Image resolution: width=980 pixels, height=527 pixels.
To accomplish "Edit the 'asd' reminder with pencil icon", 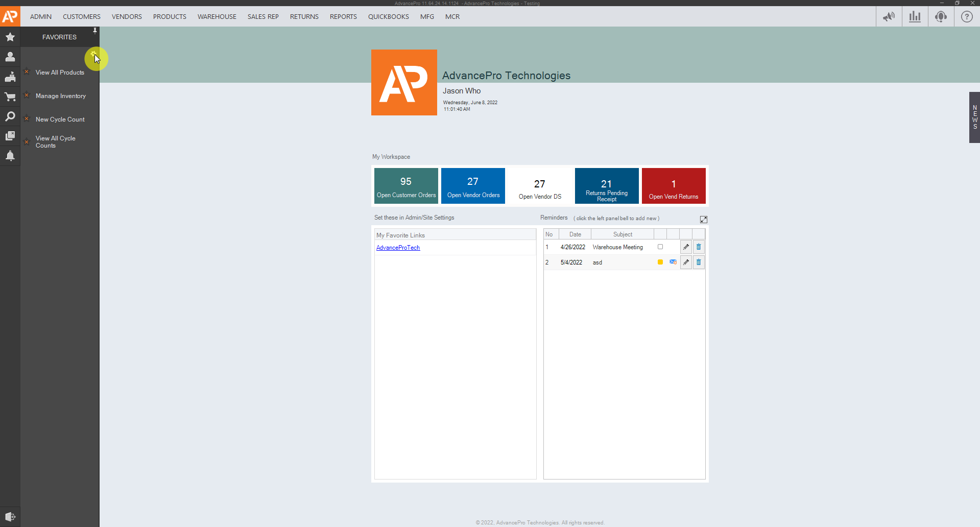I will [x=686, y=262].
